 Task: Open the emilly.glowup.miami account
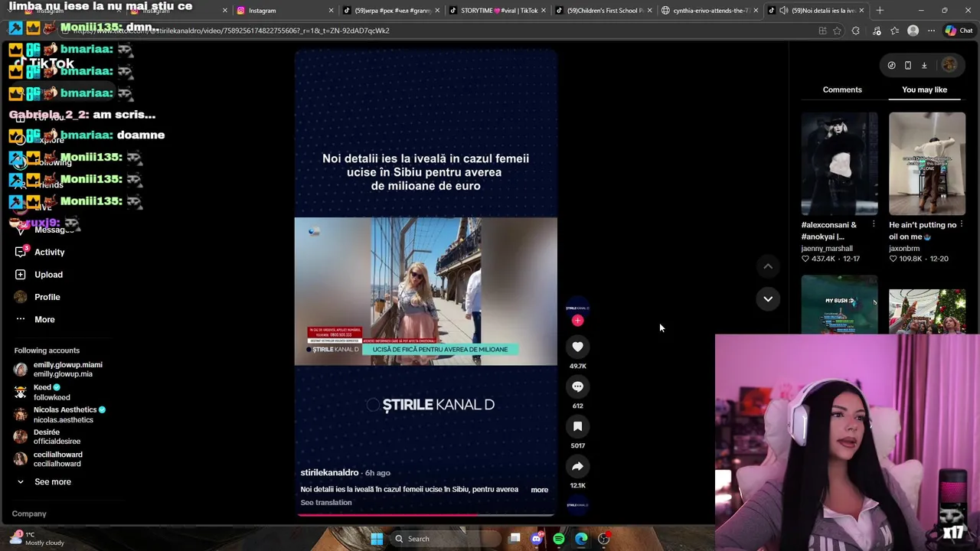(57, 370)
